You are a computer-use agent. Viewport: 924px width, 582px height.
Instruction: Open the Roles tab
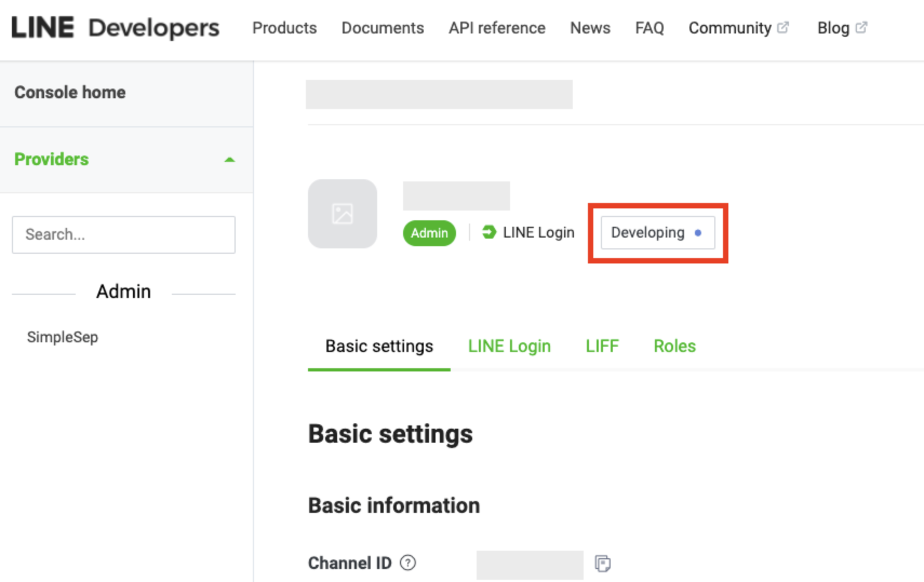click(x=675, y=346)
